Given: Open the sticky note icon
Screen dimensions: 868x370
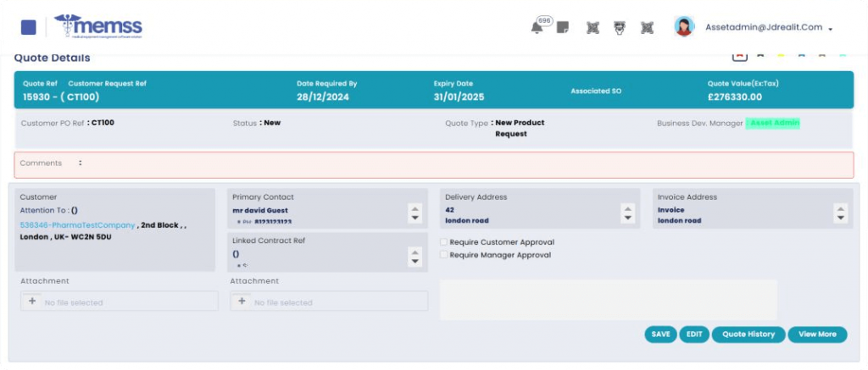Looking at the screenshot, I should pyautogui.click(x=563, y=27).
